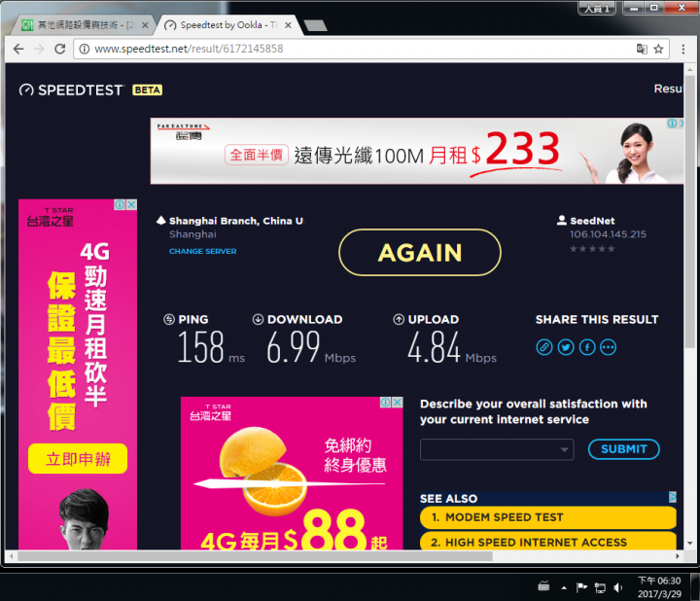Click the BETA badge
Viewport: 700px width, 601px height.
click(x=148, y=90)
